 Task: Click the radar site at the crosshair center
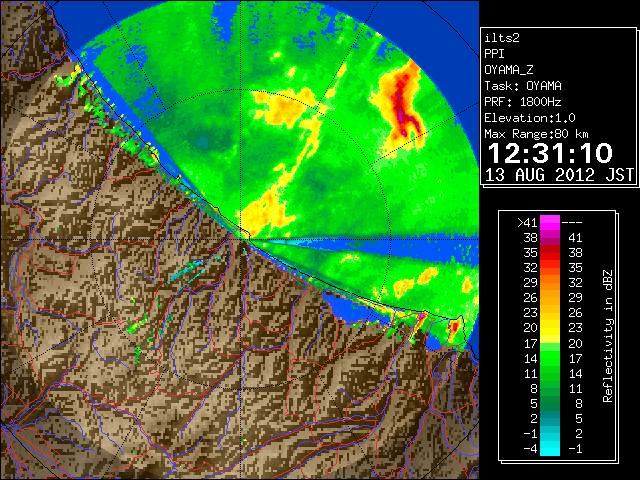point(241,239)
